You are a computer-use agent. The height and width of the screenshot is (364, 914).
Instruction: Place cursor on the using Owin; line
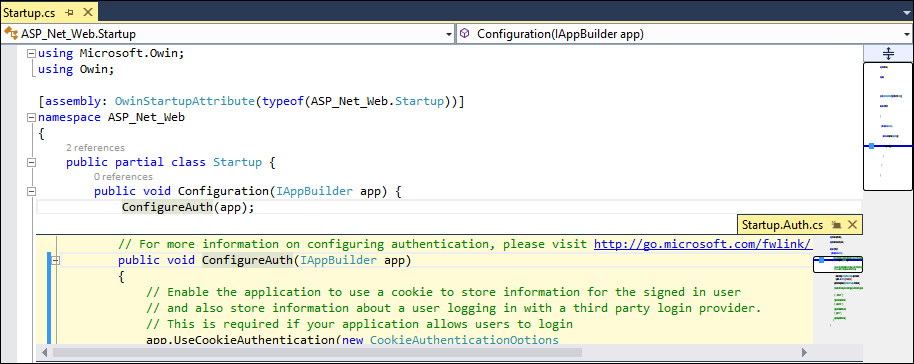(x=76, y=69)
